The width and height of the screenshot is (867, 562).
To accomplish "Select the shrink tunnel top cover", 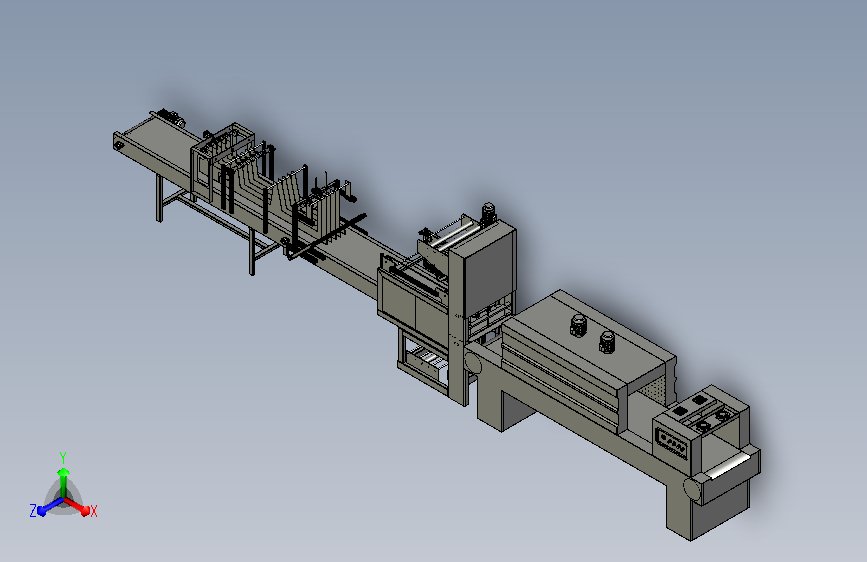I will 589,338.
